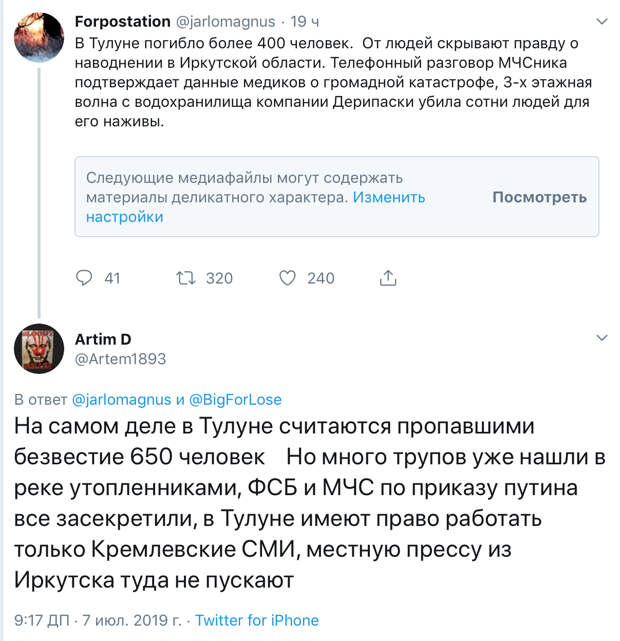Like the tweet with heart icon
Viewport: 620px width, 641px height.
[287, 278]
